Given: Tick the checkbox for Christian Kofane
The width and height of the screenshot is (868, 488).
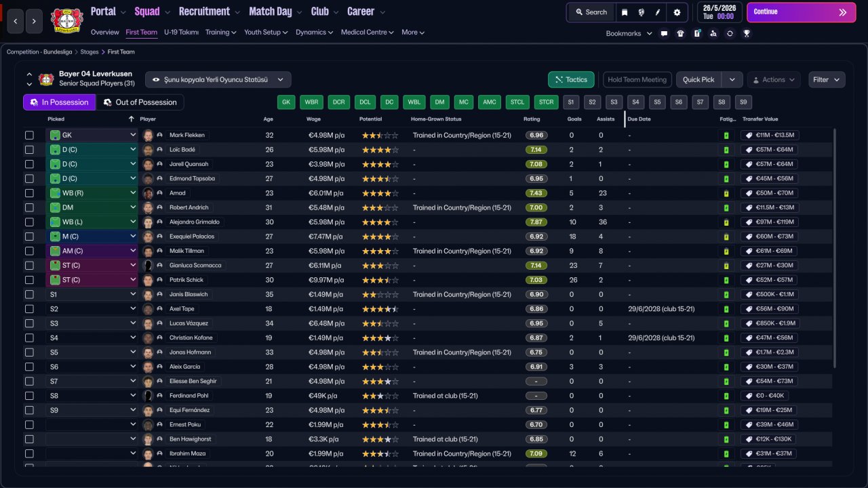Looking at the screenshot, I should click(29, 338).
